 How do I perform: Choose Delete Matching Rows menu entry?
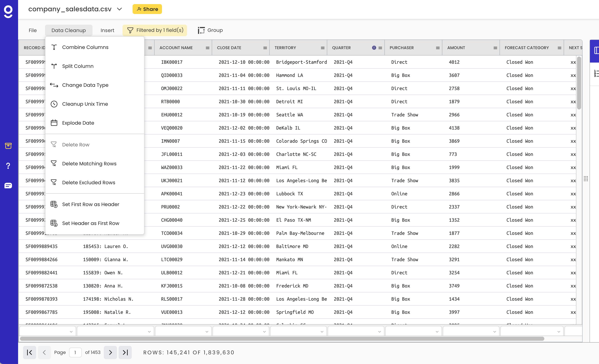tap(89, 164)
